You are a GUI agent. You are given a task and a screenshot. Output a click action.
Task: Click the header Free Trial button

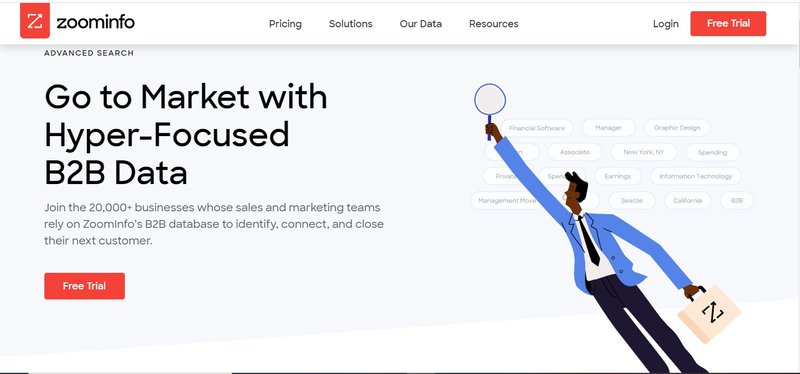click(728, 23)
